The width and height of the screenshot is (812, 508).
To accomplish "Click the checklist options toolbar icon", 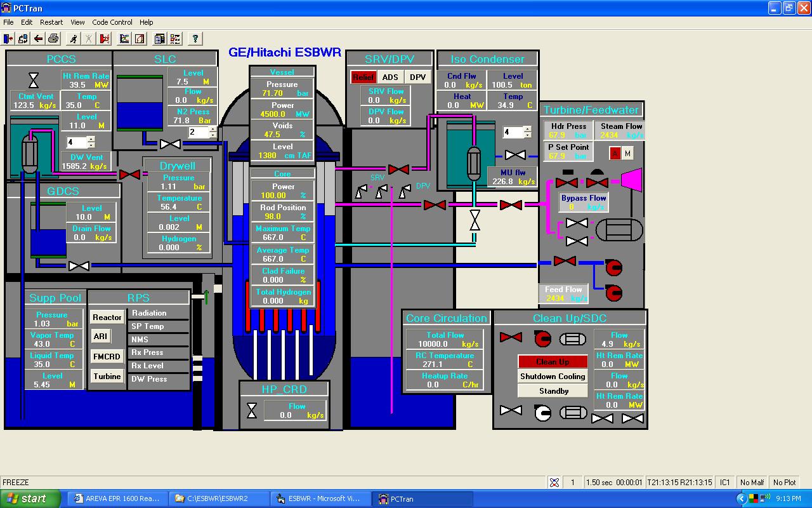I will pos(175,39).
